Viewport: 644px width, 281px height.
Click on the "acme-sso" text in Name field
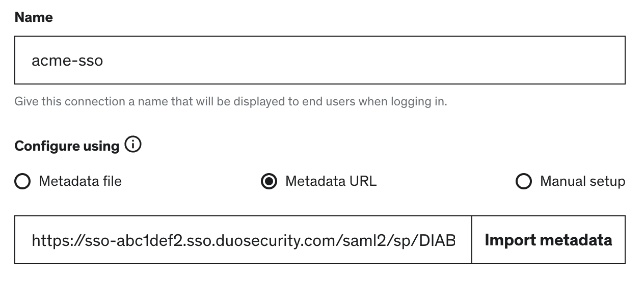pyautogui.click(x=67, y=61)
